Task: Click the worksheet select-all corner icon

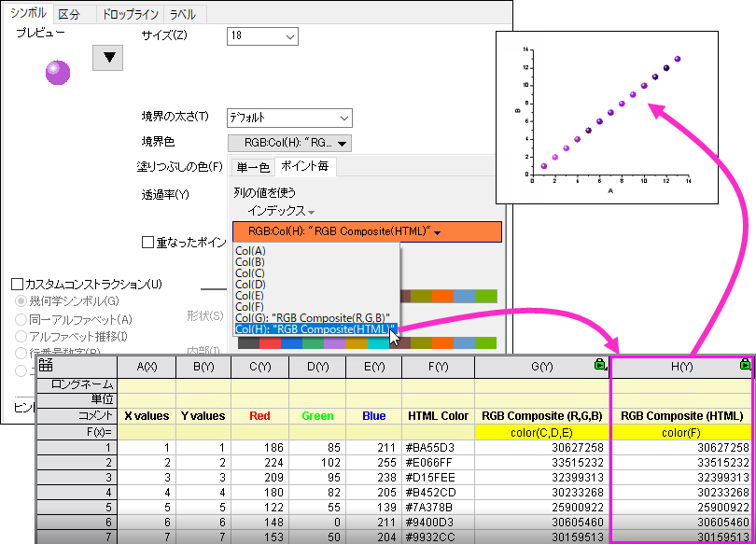Action: coord(46,365)
